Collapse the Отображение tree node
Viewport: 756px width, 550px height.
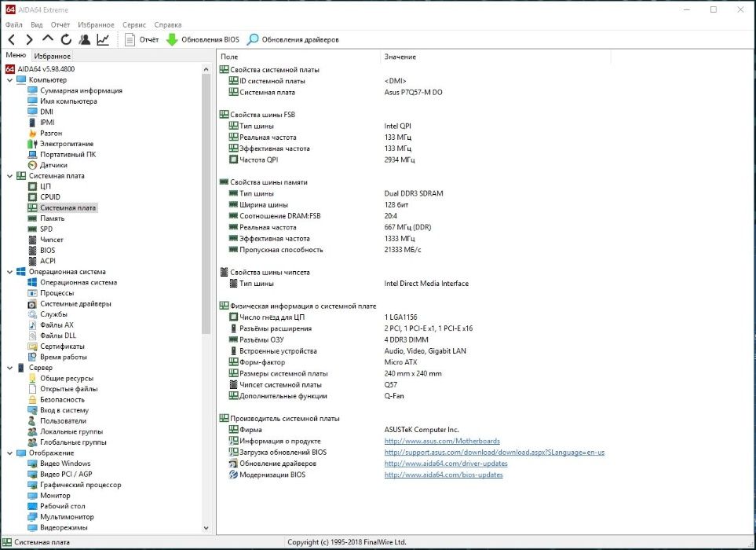pyautogui.click(x=9, y=453)
